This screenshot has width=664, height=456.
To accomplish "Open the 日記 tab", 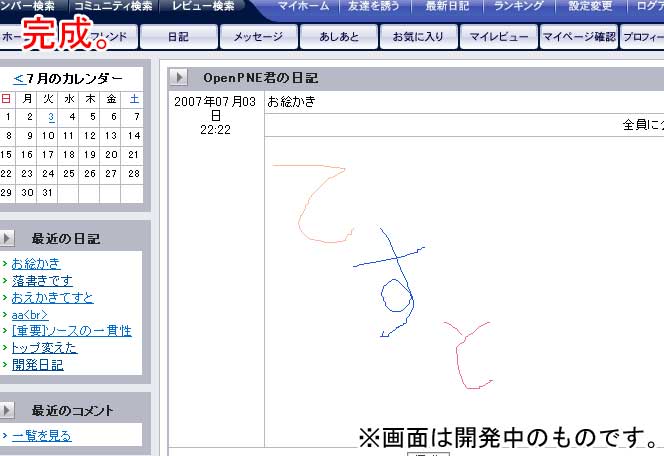I will pos(177,38).
